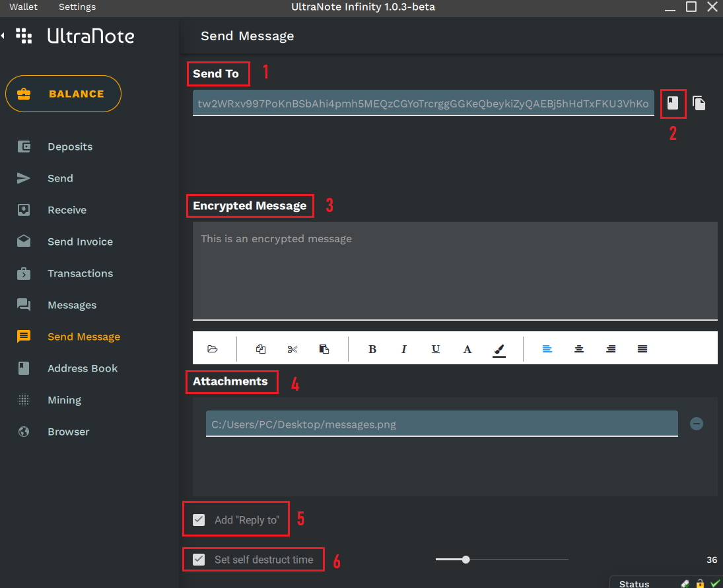Toggle the Add "Reply to" checkbox

(x=199, y=520)
